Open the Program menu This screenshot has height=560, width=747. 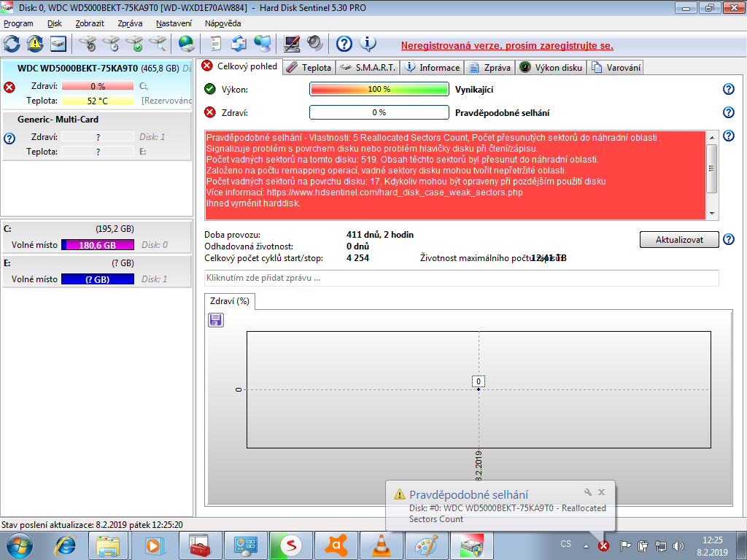click(18, 23)
